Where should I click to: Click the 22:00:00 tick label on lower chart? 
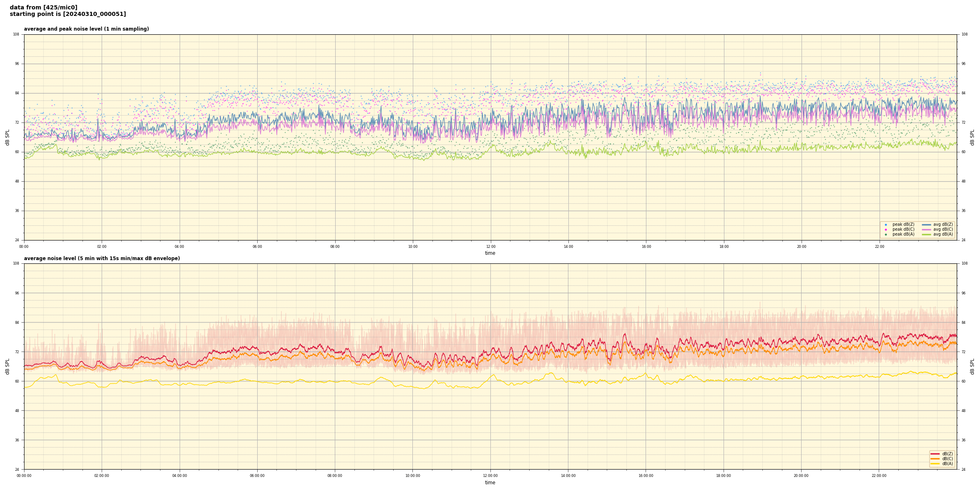click(x=879, y=476)
